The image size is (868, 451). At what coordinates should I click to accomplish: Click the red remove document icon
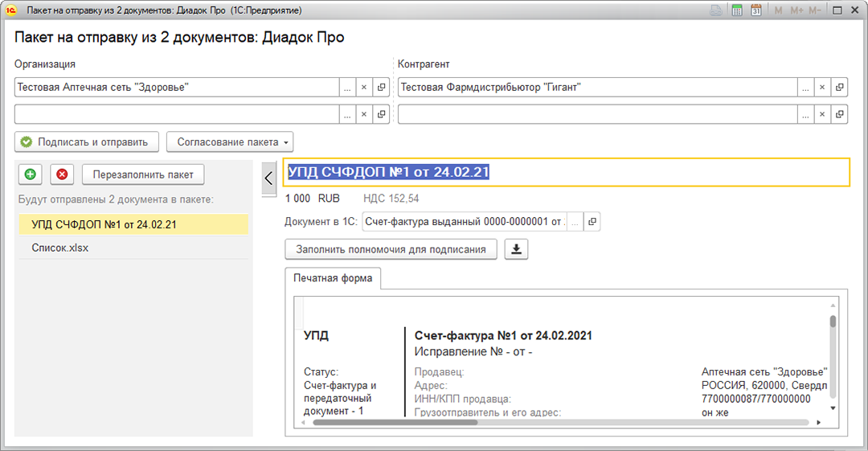pyautogui.click(x=62, y=174)
